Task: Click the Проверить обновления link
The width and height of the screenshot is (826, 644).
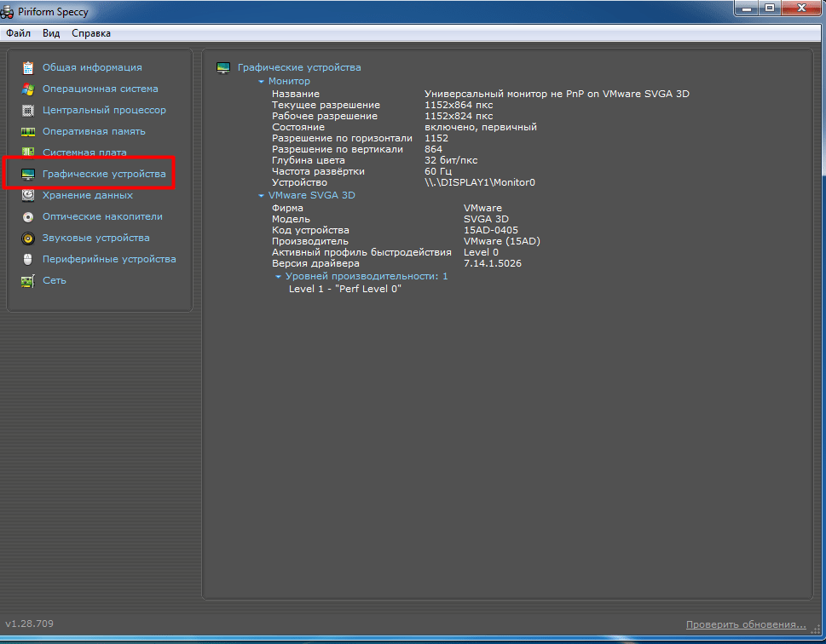Action: click(745, 624)
